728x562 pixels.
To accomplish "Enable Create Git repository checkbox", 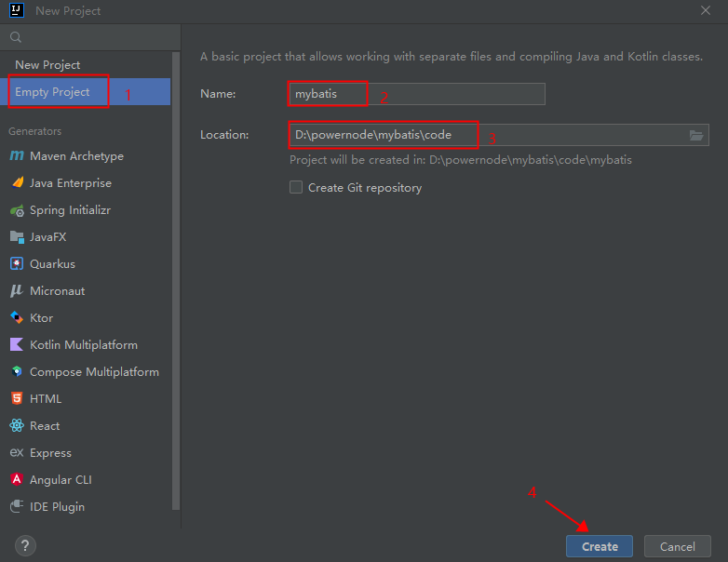I will click(296, 188).
